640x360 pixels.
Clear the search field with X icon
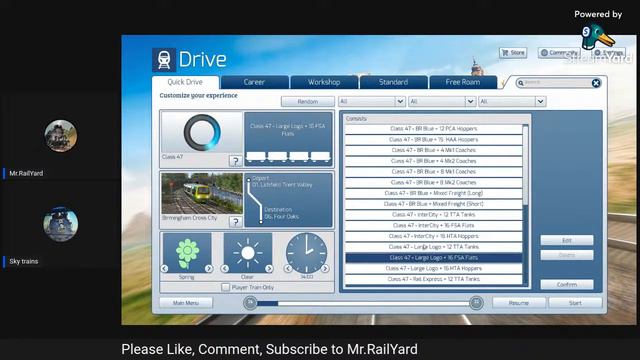point(596,83)
